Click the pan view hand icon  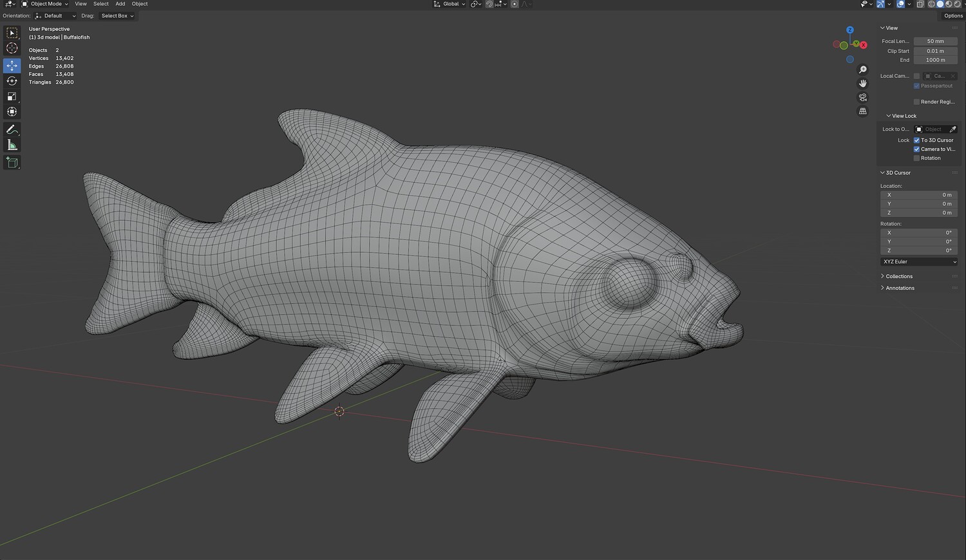click(863, 84)
